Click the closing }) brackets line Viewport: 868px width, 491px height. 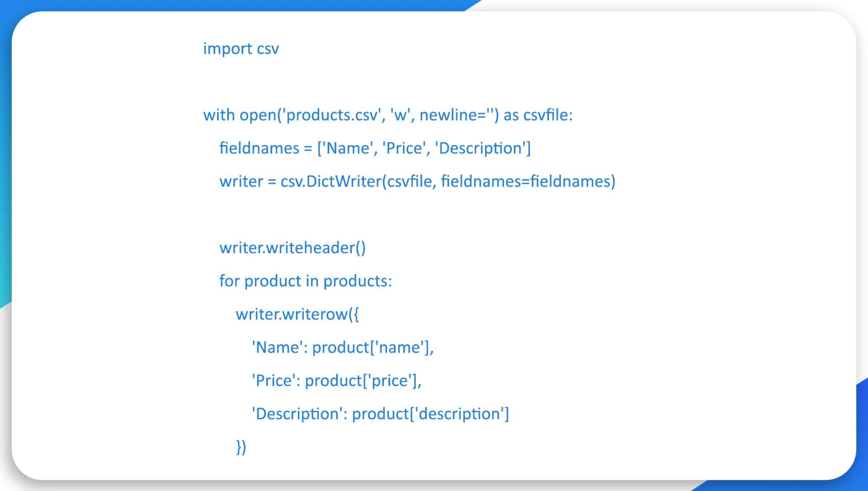(241, 447)
